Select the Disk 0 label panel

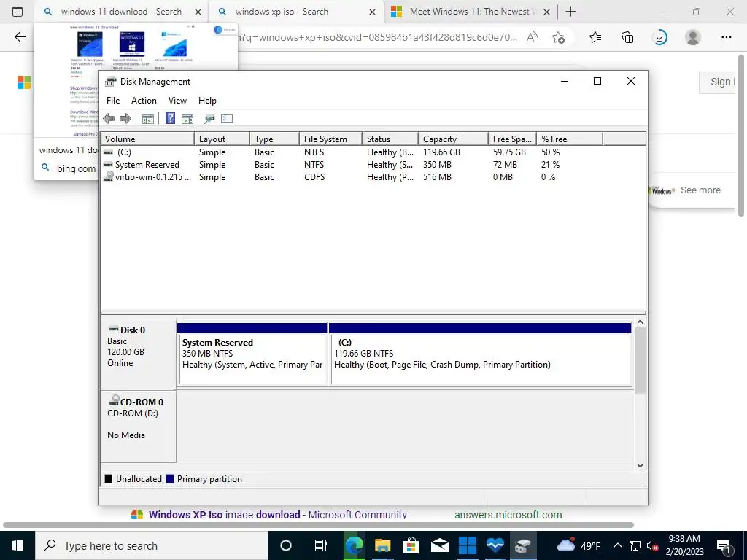138,354
